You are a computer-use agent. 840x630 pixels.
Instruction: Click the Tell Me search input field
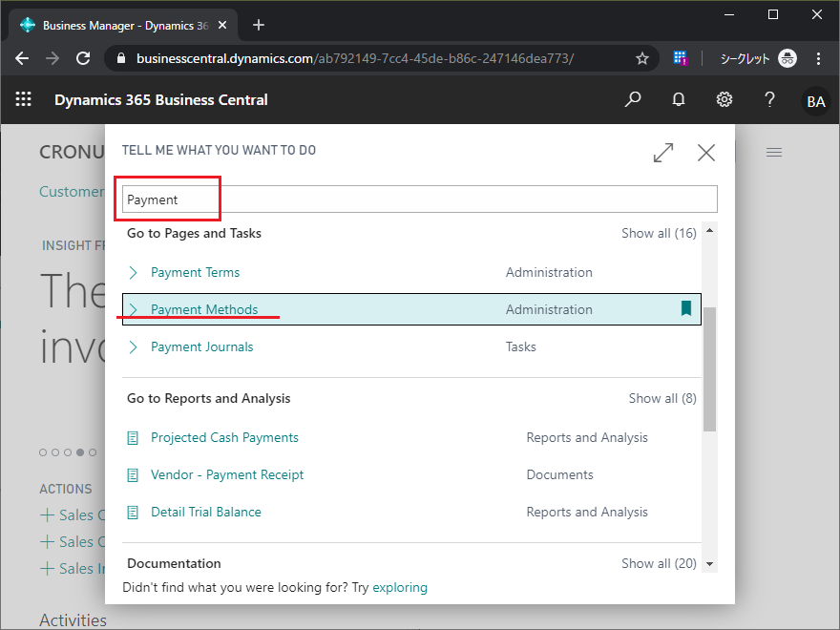419,199
